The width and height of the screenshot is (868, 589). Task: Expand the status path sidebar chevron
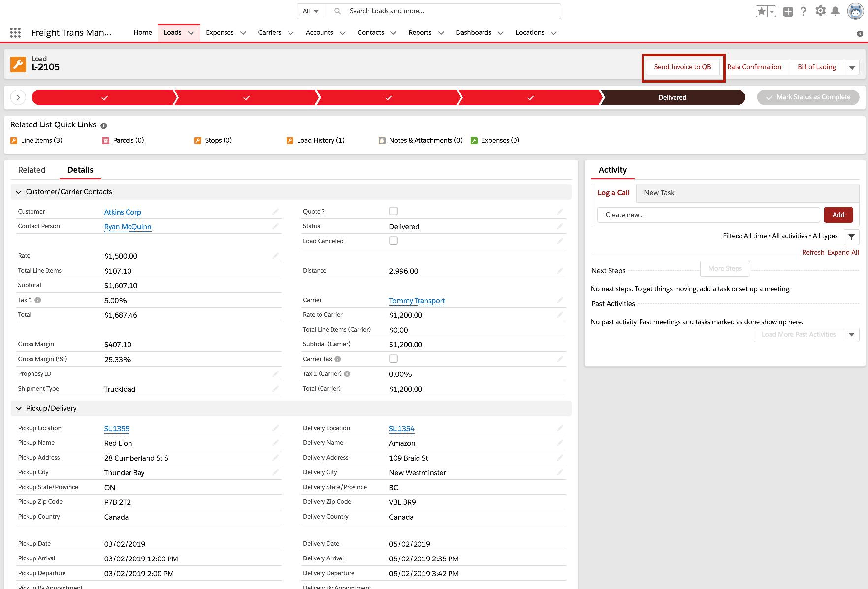click(x=18, y=97)
